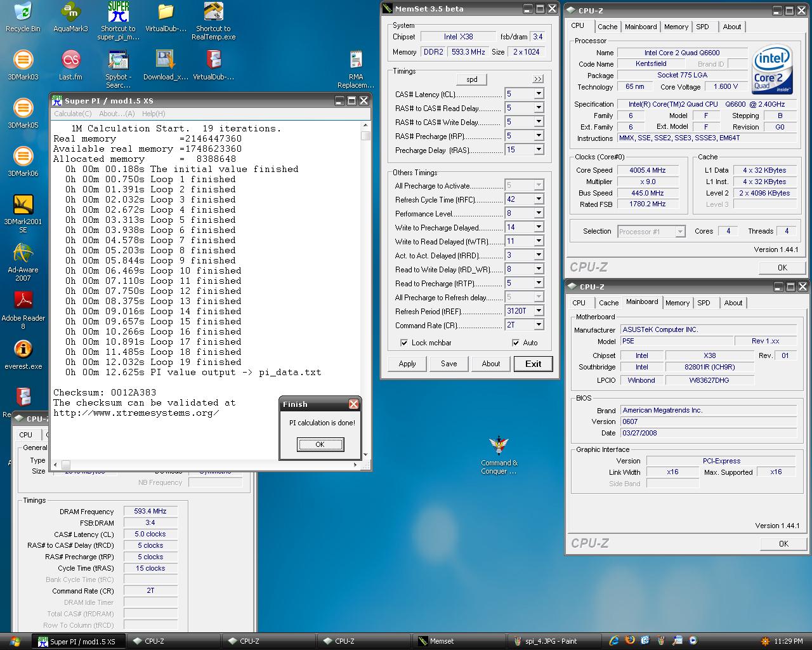Viewport: 812px width, 650px height.
Task: Open the About menu in Super PI
Action: coord(117,114)
